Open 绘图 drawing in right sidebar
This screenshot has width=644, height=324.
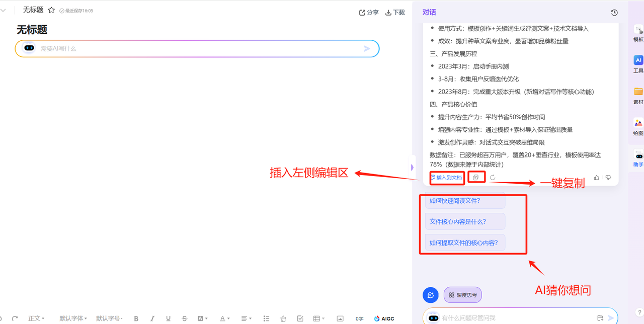(x=638, y=127)
